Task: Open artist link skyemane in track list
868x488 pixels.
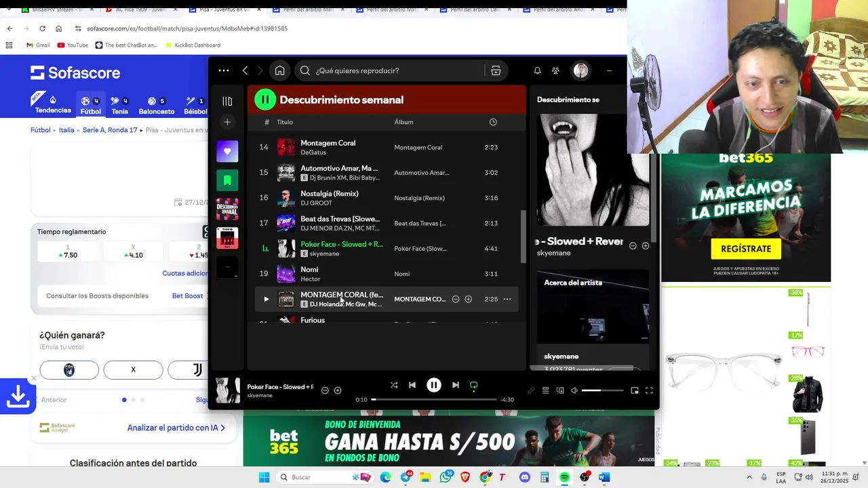Action: 324,253
